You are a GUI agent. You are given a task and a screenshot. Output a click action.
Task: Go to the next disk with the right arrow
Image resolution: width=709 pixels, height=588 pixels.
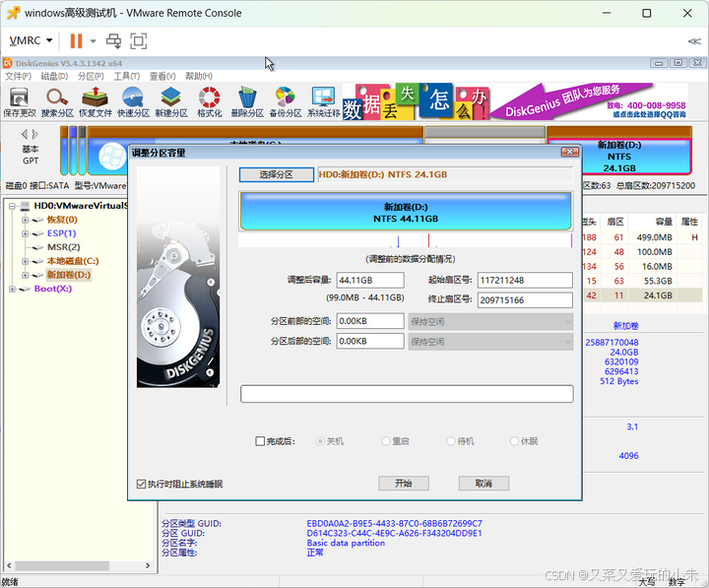[35, 134]
